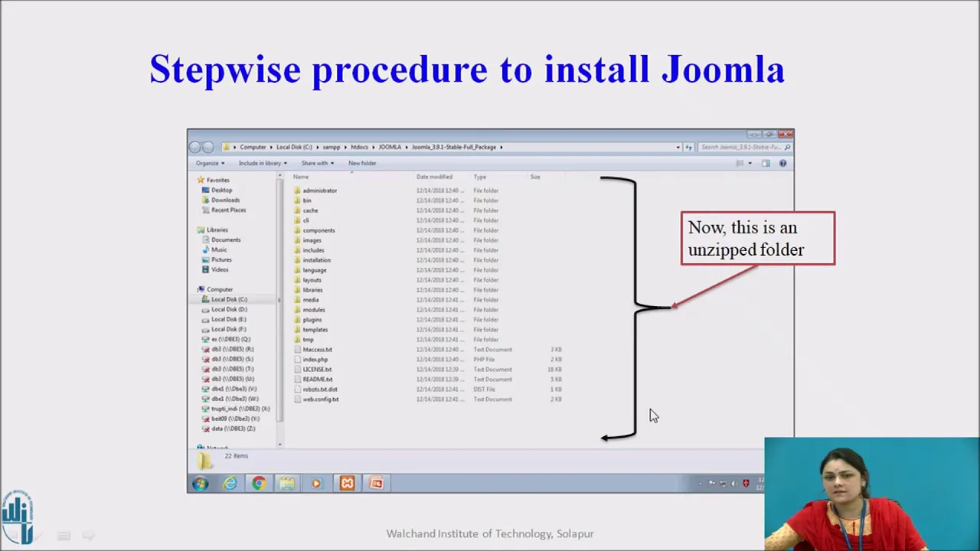
Task: Click the Explorer Back navigation button
Action: [x=194, y=147]
